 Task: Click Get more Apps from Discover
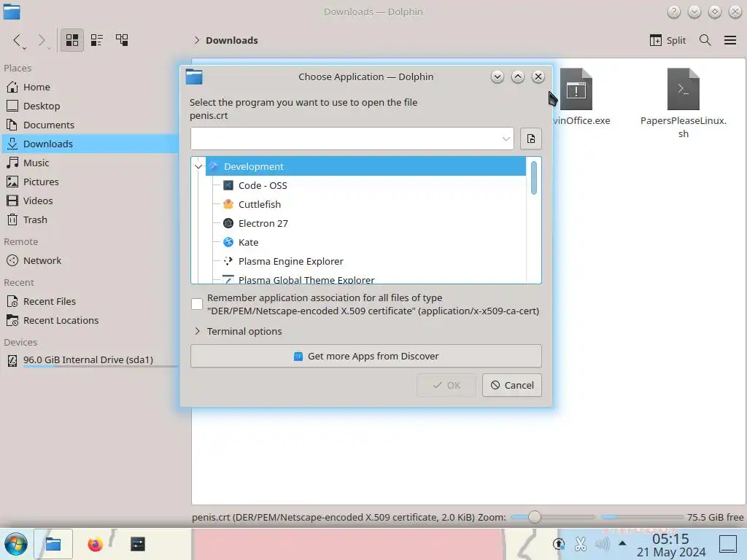[366, 356]
